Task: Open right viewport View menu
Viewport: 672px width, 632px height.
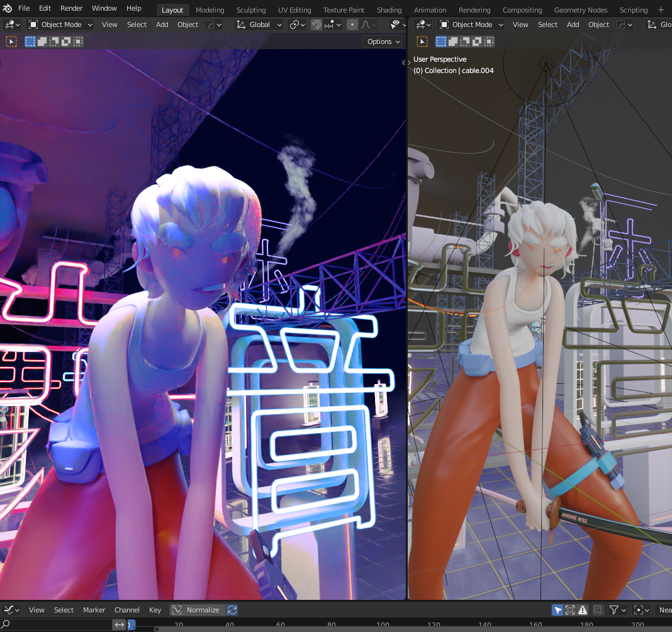Action: pyautogui.click(x=520, y=25)
